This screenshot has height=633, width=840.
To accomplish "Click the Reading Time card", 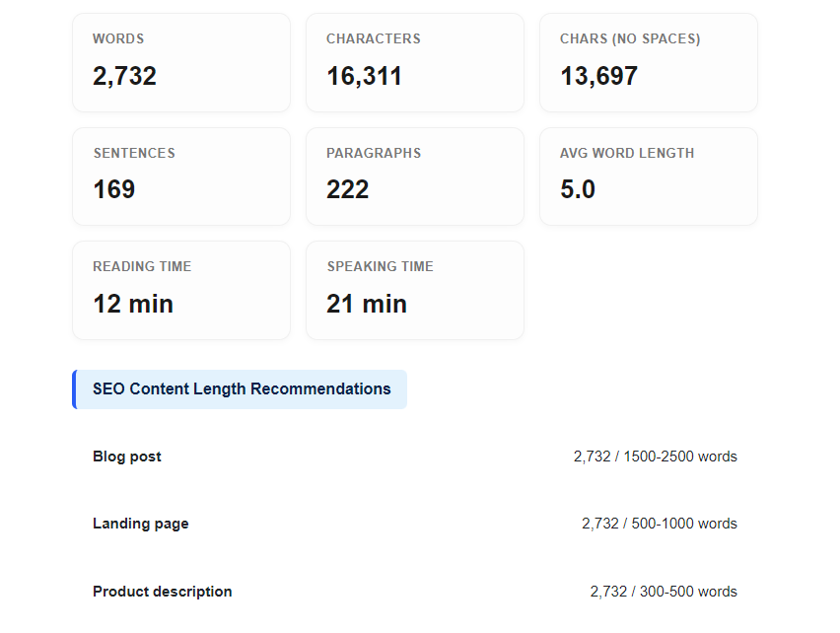I will [x=181, y=290].
